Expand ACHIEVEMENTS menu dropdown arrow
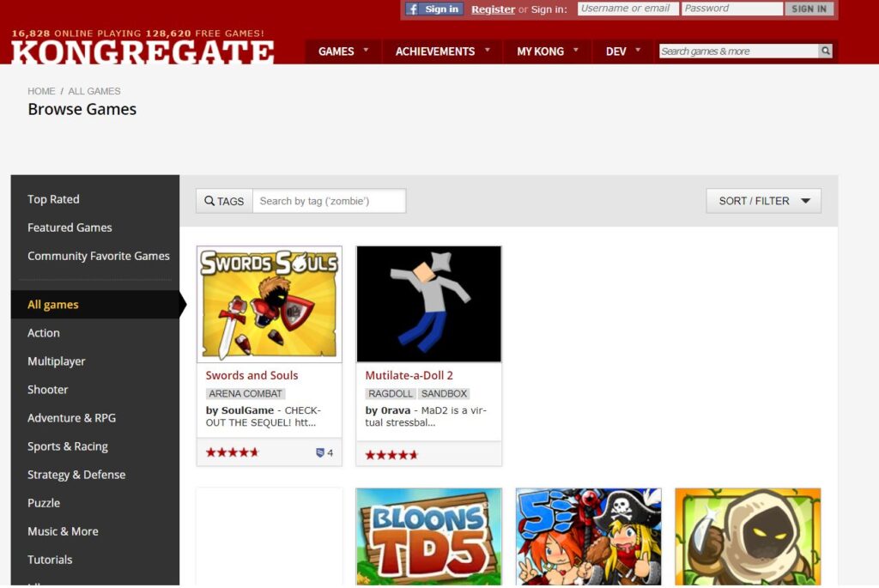The height and width of the screenshot is (588, 879). click(488, 50)
